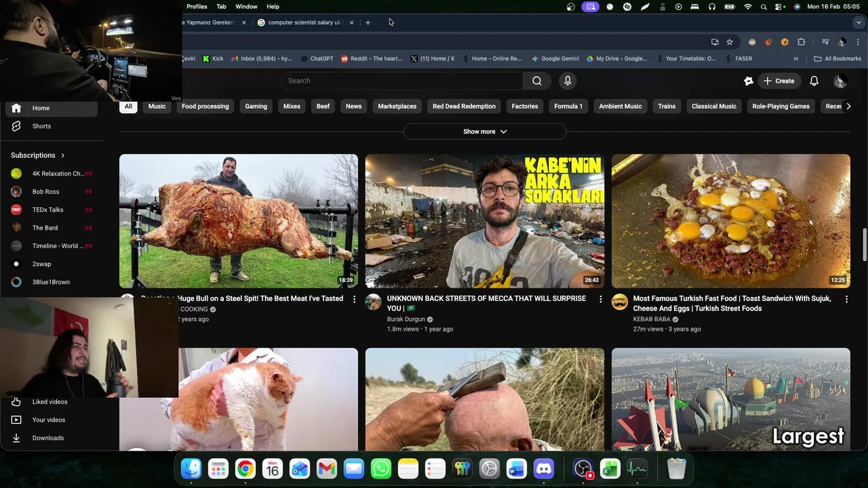
Task: Open Gmail app in the dock
Action: click(x=327, y=468)
